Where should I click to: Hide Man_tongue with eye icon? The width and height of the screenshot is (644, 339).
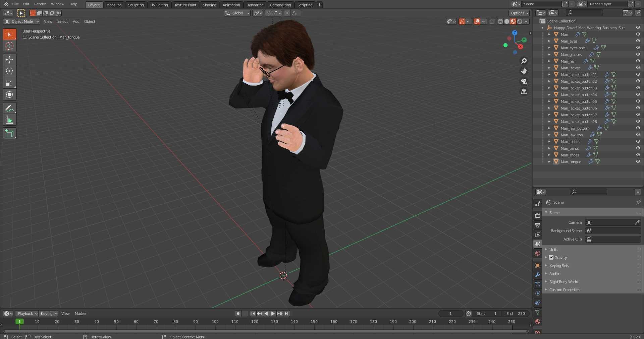coord(638,162)
